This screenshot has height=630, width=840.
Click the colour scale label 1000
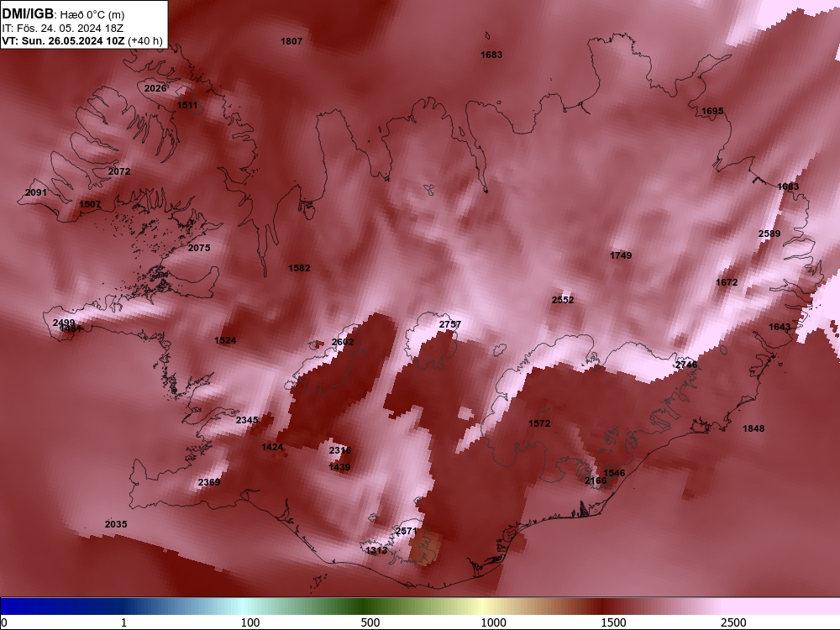coord(493,622)
